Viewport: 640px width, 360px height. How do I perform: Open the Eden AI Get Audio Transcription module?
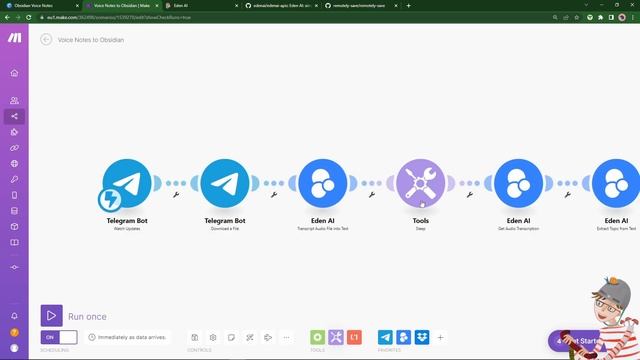(518, 183)
